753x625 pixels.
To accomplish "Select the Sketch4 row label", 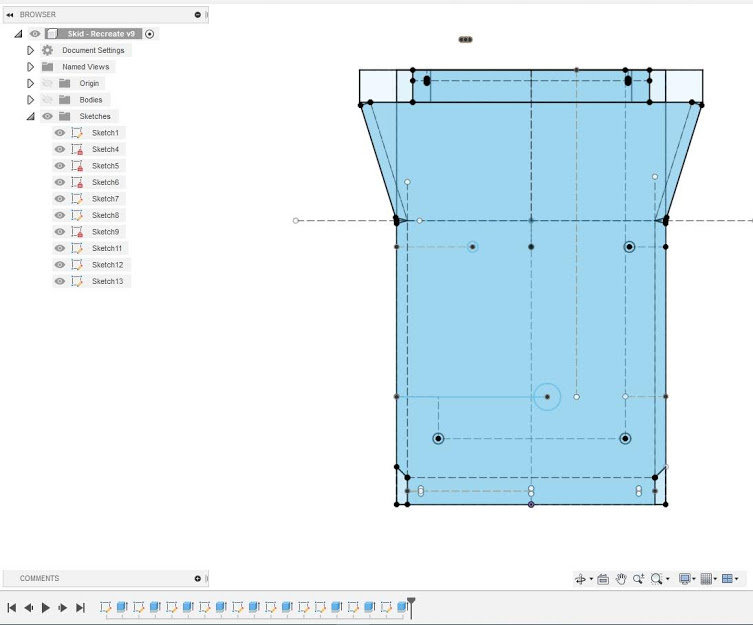I will click(x=105, y=149).
